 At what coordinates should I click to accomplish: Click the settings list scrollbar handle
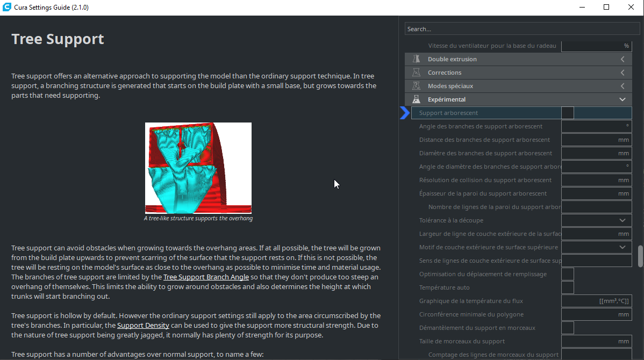pyautogui.click(x=640, y=256)
